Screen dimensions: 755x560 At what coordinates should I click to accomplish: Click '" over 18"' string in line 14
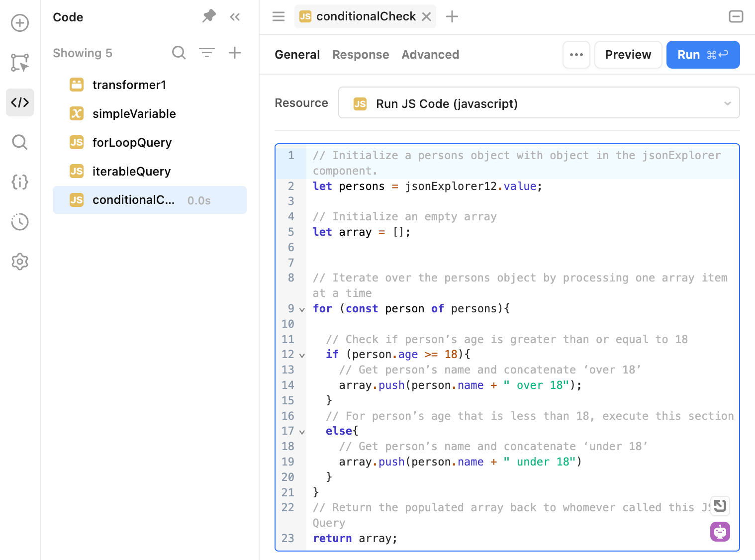click(x=536, y=385)
